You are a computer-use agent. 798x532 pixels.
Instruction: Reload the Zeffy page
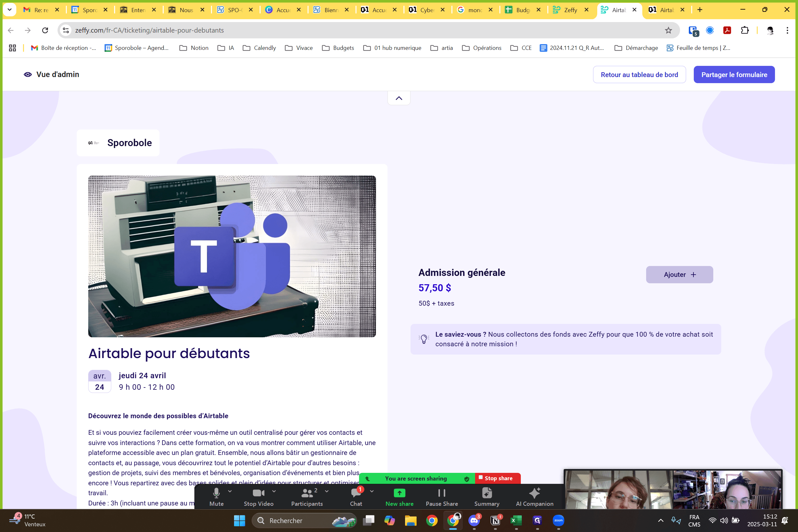(x=45, y=30)
